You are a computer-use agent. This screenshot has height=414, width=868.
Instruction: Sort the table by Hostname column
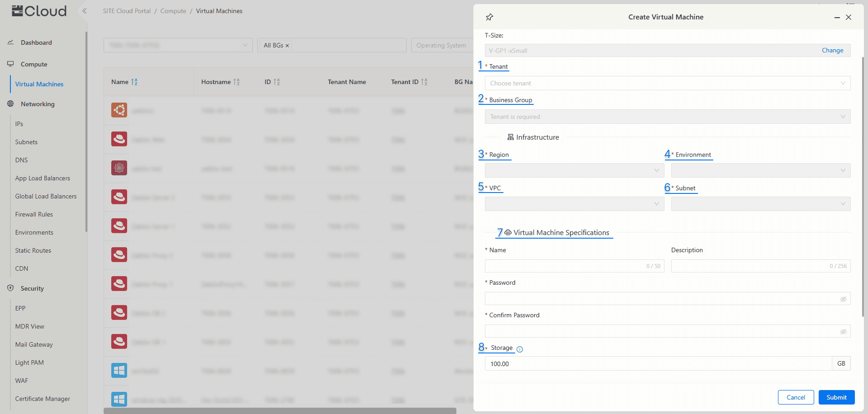tap(237, 82)
